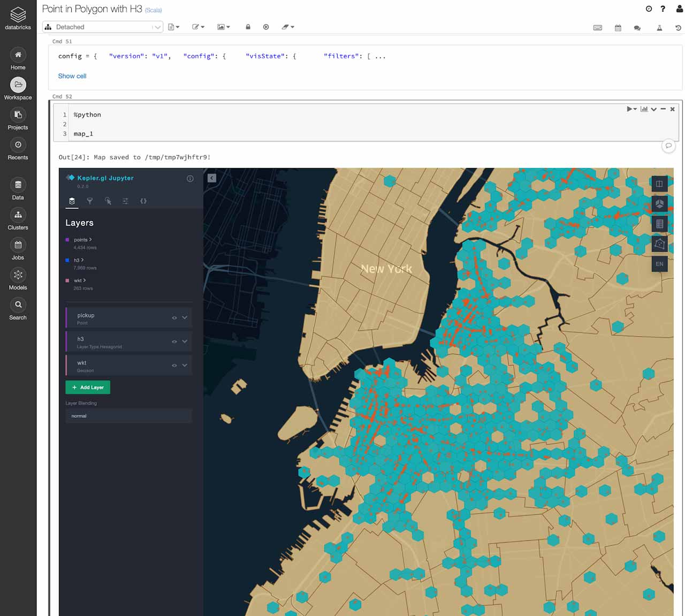Collapse the Kepler.gl side panel

pos(212,178)
